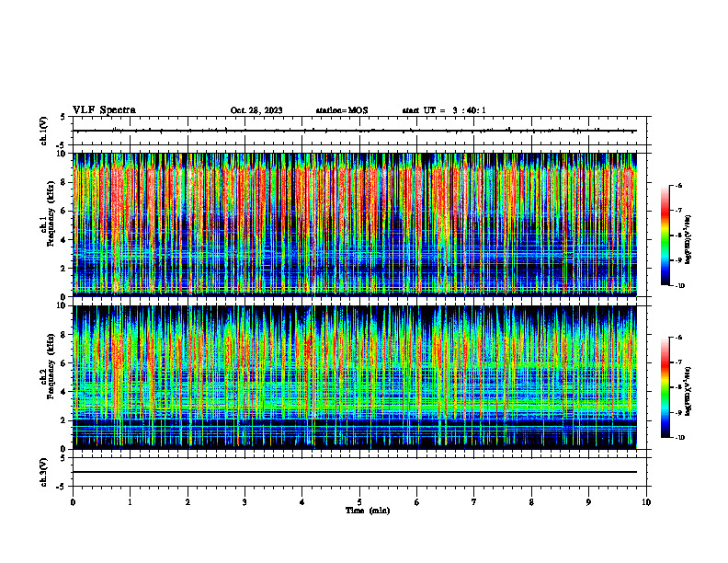Click inside the ch.1 spectrogram panel
The width and height of the screenshot is (728, 563).
click(x=355, y=224)
